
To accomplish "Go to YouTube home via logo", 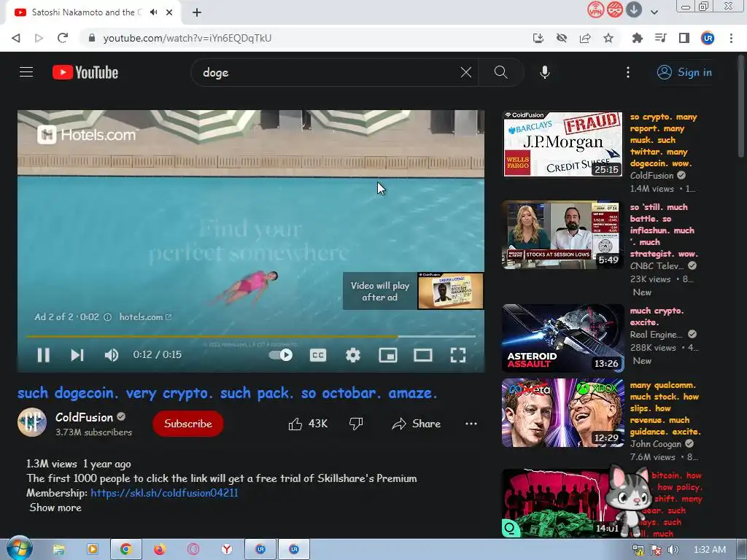I will coord(85,72).
